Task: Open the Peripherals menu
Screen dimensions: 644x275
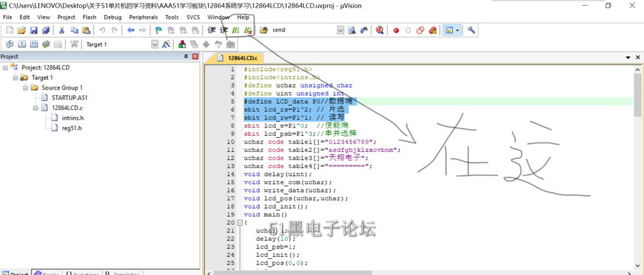Action: click(x=144, y=17)
